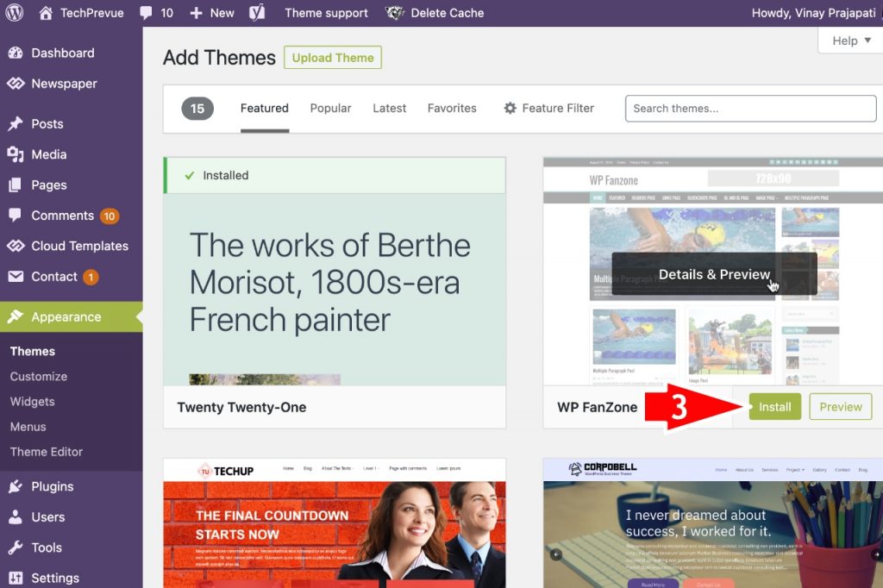Open Plugins in the sidebar

point(53,486)
